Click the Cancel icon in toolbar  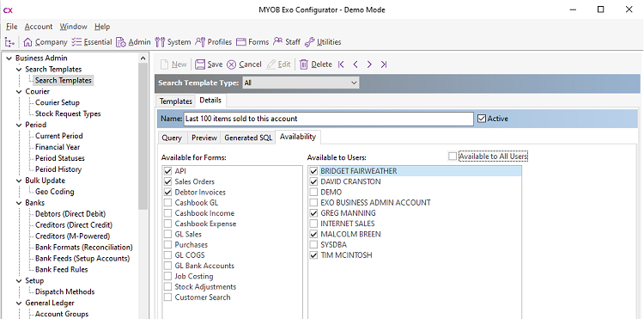click(232, 64)
